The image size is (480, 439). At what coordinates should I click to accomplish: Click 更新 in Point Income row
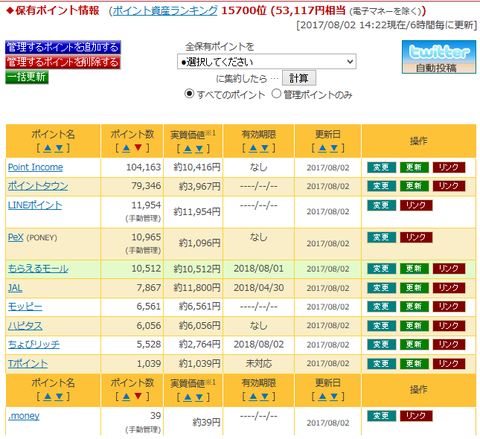click(414, 167)
